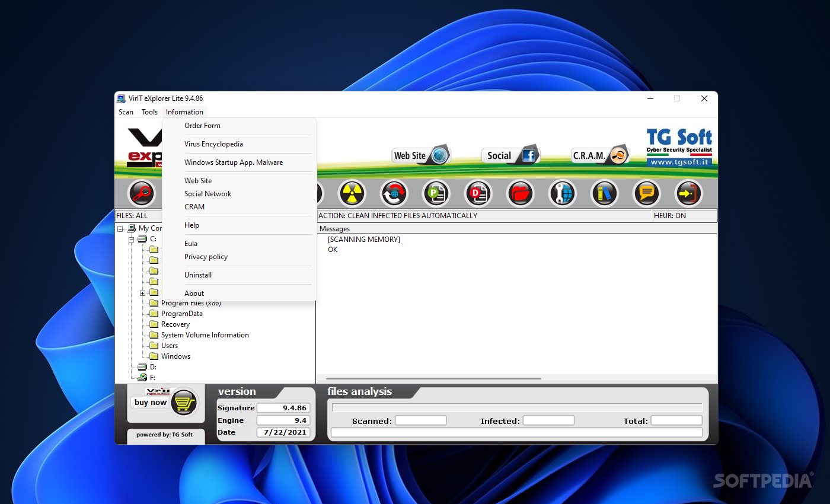Click the green P document toolbar icon
Screen dimensions: 830x504
pos(436,193)
